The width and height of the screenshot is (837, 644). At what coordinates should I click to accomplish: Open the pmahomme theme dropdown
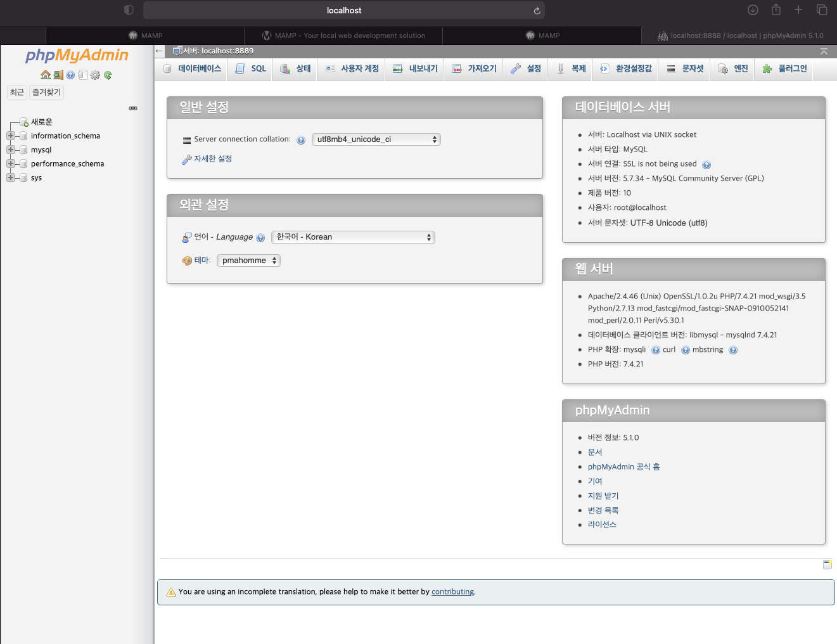(248, 261)
